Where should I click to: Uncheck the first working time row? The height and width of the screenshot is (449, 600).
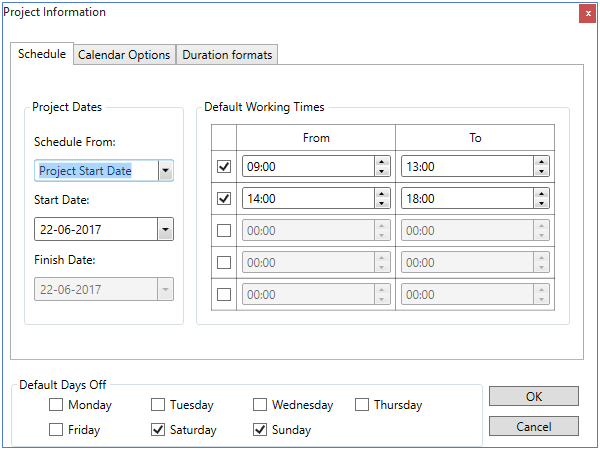click(224, 167)
